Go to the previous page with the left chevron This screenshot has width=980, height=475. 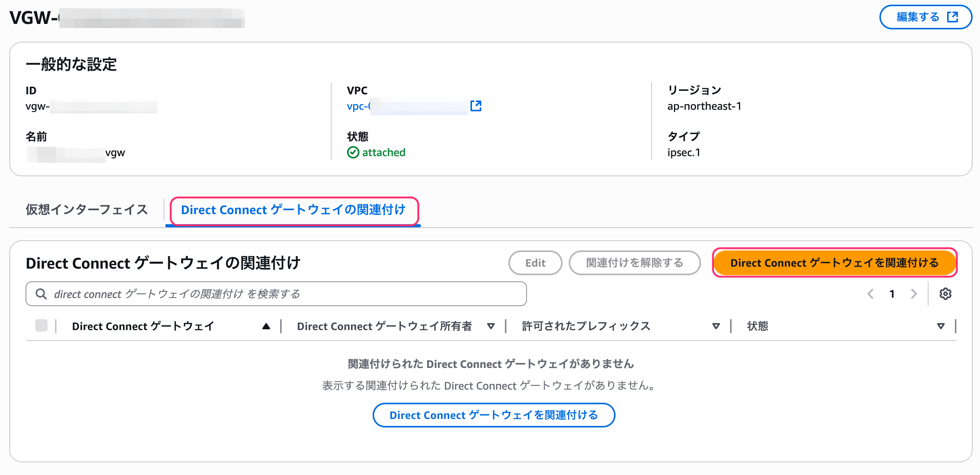[x=871, y=294]
